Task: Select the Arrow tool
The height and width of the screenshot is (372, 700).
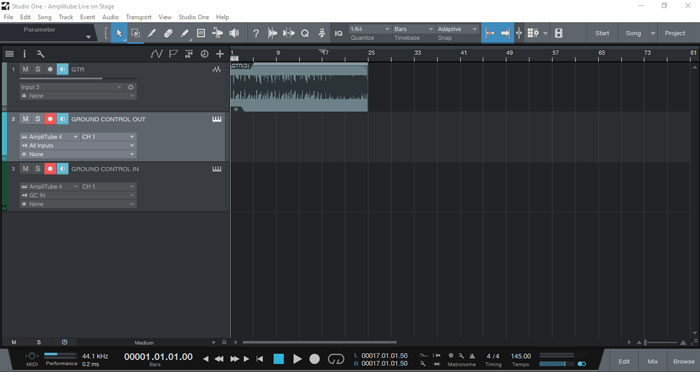Action: [119, 33]
